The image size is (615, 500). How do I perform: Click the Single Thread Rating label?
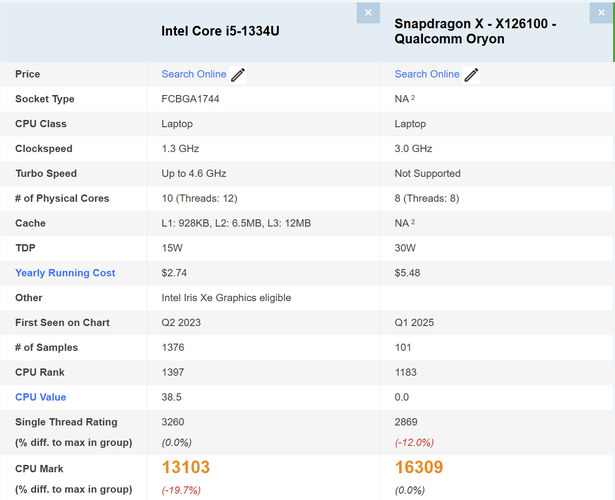click(x=66, y=422)
